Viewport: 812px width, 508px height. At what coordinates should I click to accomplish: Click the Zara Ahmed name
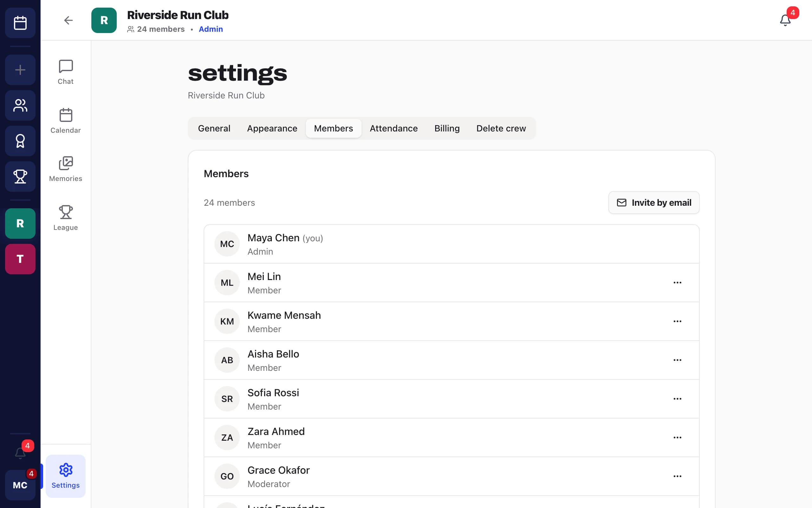click(276, 431)
